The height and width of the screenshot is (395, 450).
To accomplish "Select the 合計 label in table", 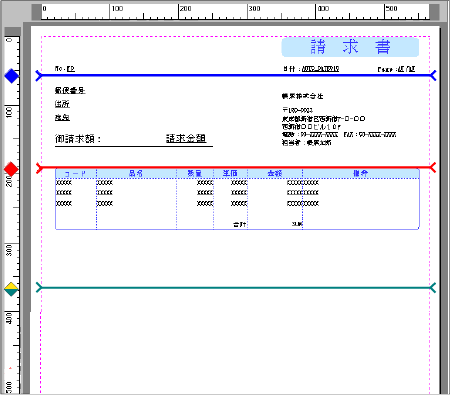I will click(x=240, y=225).
